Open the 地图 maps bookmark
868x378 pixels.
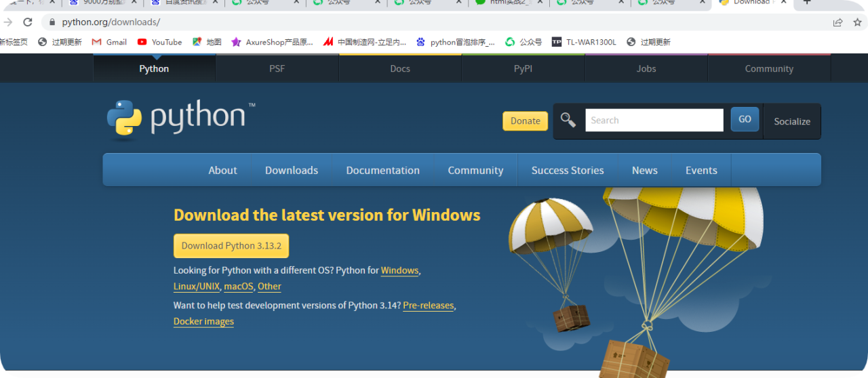tap(207, 42)
